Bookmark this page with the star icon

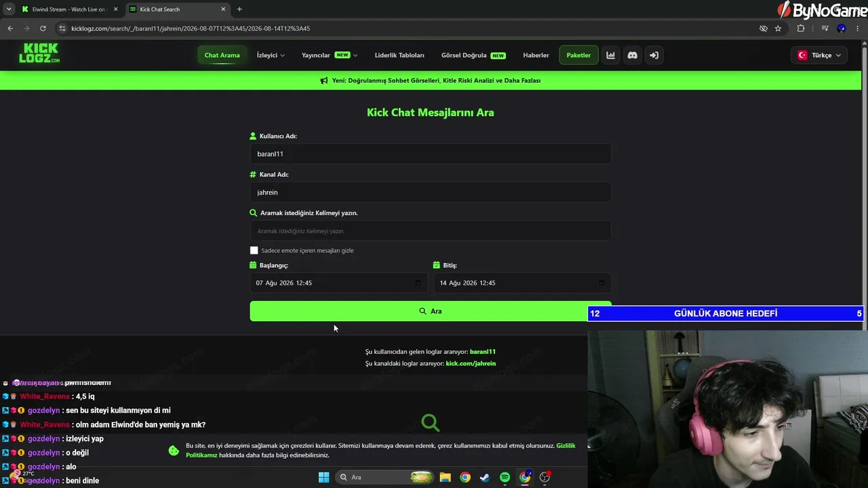778,28
